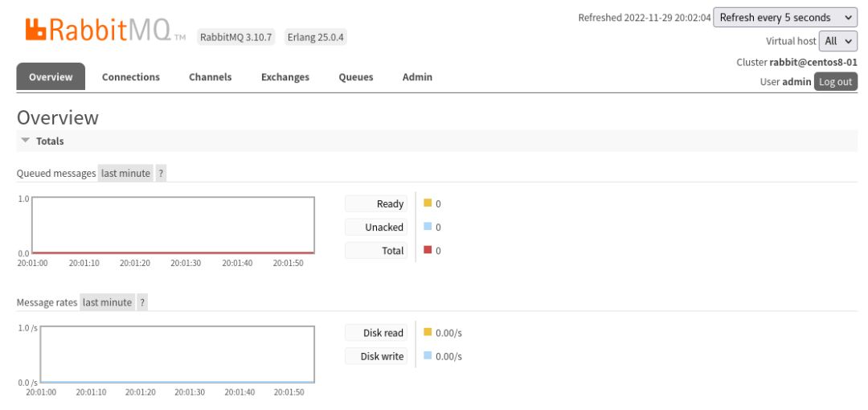Click the Total legend label

pos(376,251)
